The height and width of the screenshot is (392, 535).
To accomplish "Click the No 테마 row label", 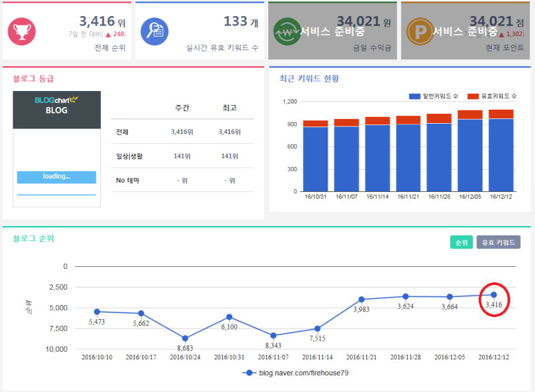I will [128, 181].
